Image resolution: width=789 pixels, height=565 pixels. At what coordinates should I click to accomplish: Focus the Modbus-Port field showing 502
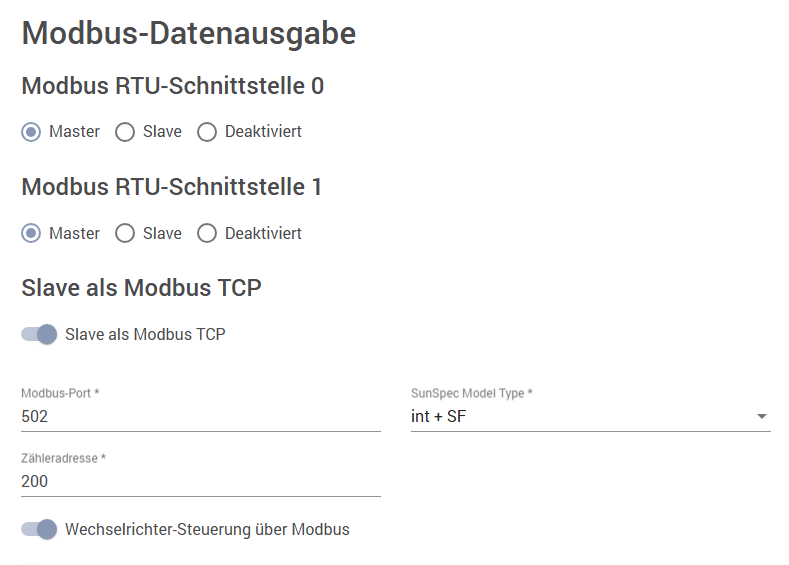200,416
